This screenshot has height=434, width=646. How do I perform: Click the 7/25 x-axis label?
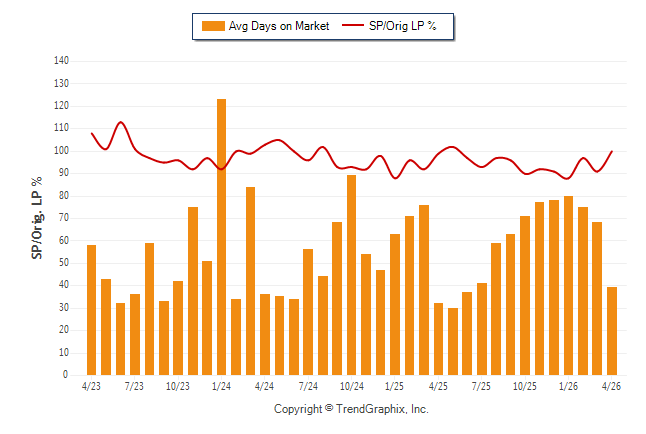pyautogui.click(x=481, y=387)
